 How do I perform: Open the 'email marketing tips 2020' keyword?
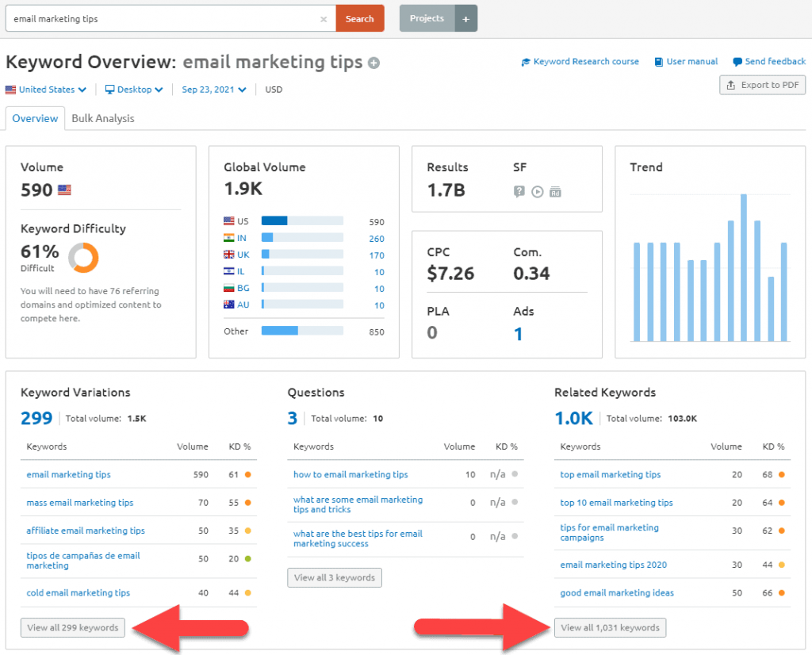pyautogui.click(x=613, y=565)
